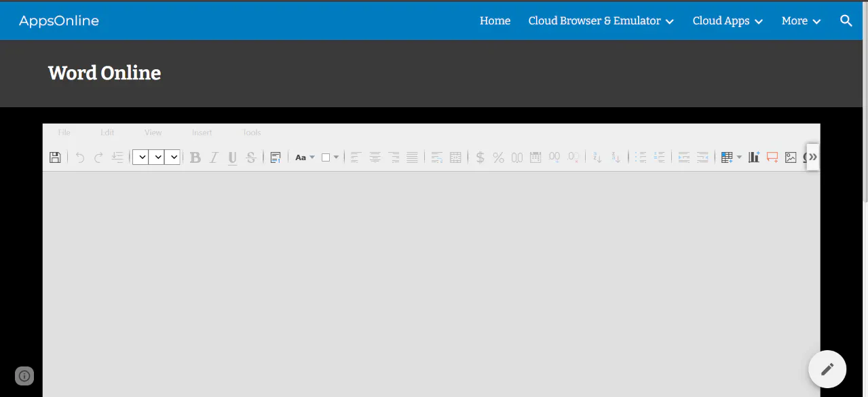Insert a bulleted list

[641, 157]
